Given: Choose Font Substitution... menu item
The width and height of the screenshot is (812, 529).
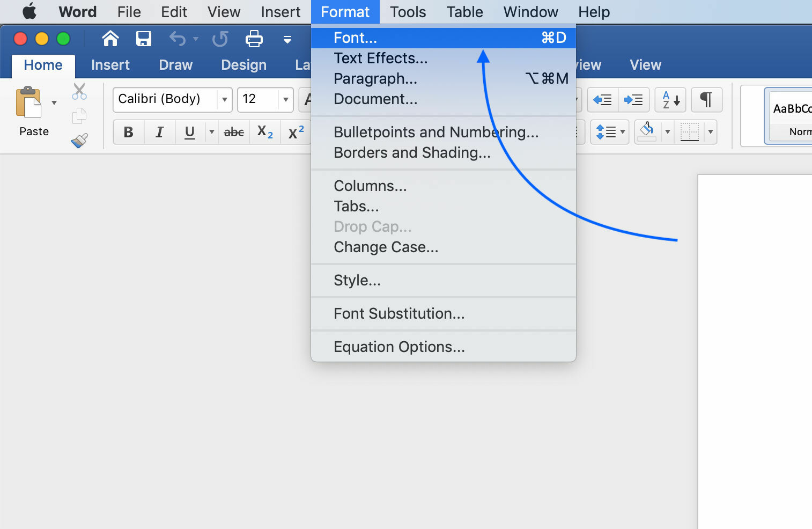Looking at the screenshot, I should coord(444,313).
